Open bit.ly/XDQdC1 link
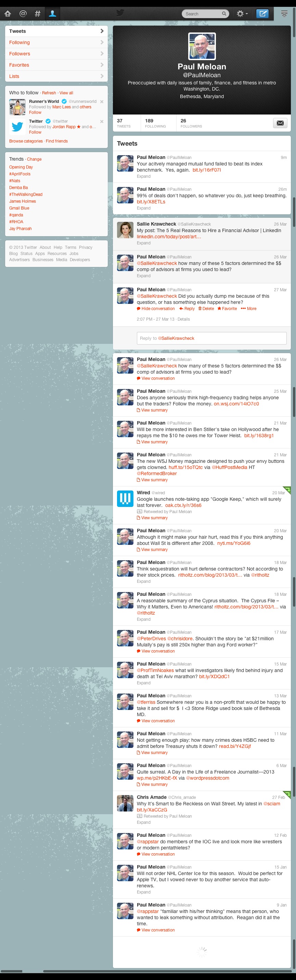 pos(214,677)
